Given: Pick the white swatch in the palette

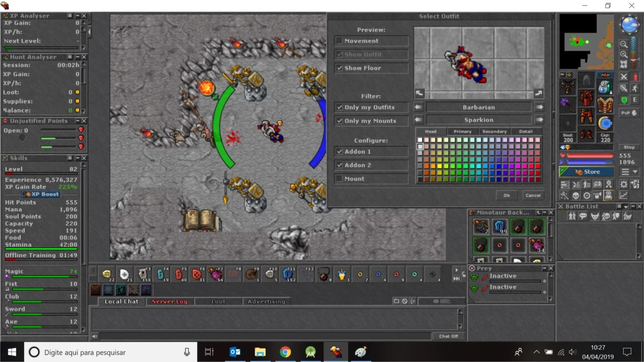Looking at the screenshot, I should pyautogui.click(x=420, y=140).
